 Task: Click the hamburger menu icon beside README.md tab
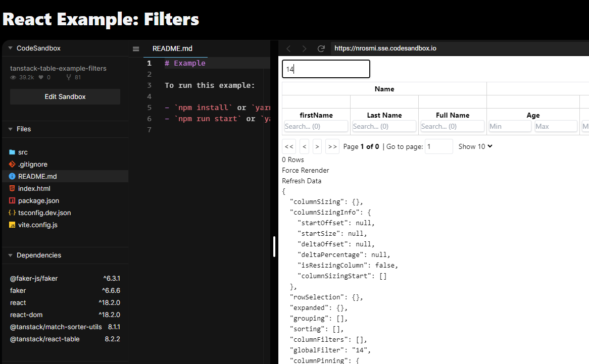click(135, 48)
